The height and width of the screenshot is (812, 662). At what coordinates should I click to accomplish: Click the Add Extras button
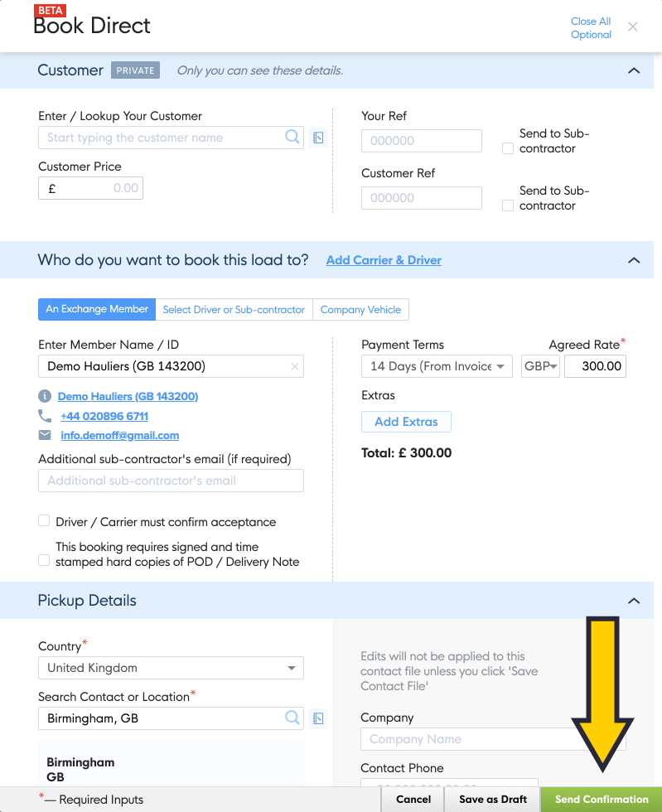click(406, 422)
